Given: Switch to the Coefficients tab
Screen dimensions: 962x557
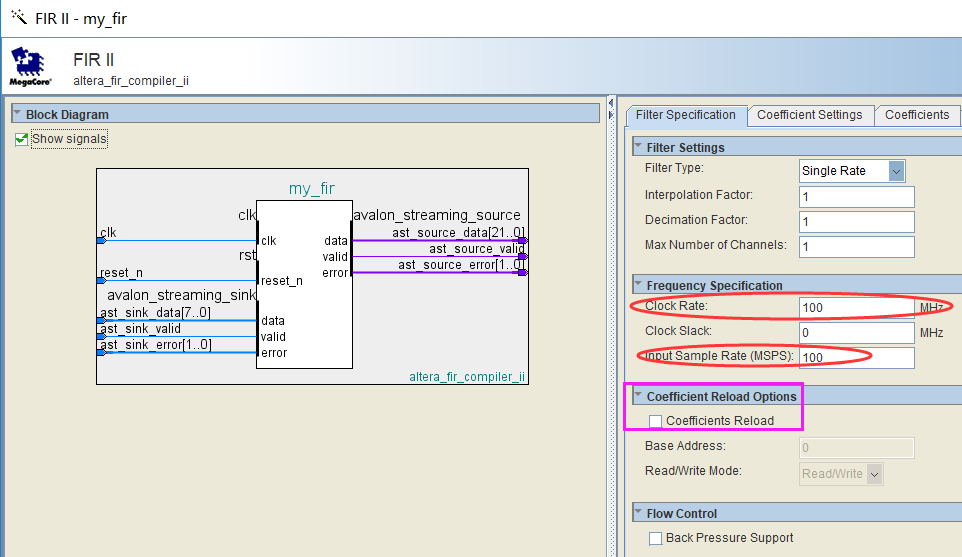Looking at the screenshot, I should [x=917, y=115].
